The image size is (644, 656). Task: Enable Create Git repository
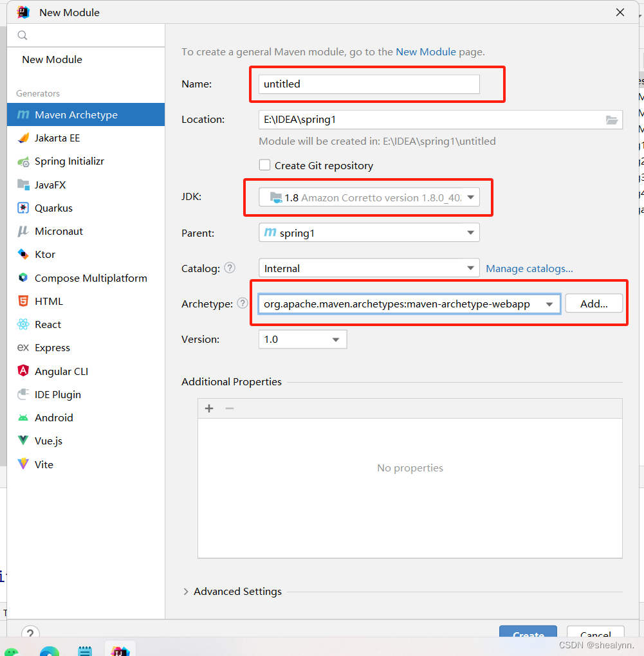tap(265, 165)
